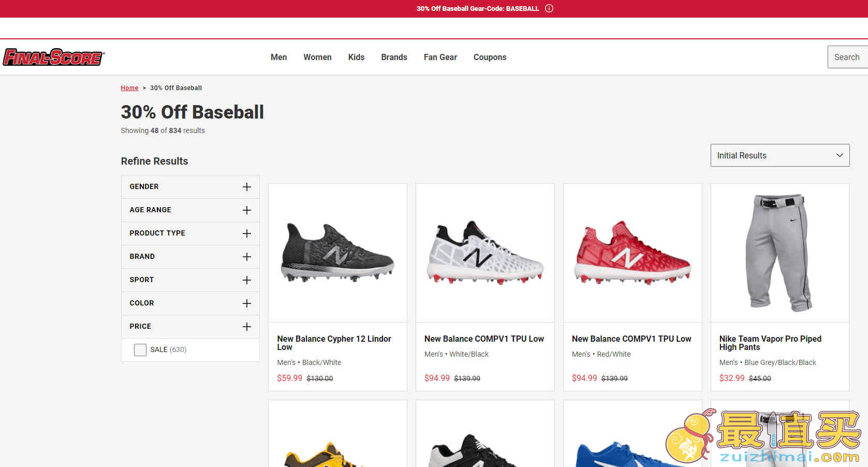View the red COMPV1 cleat image
The image size is (868, 467).
coord(632,253)
